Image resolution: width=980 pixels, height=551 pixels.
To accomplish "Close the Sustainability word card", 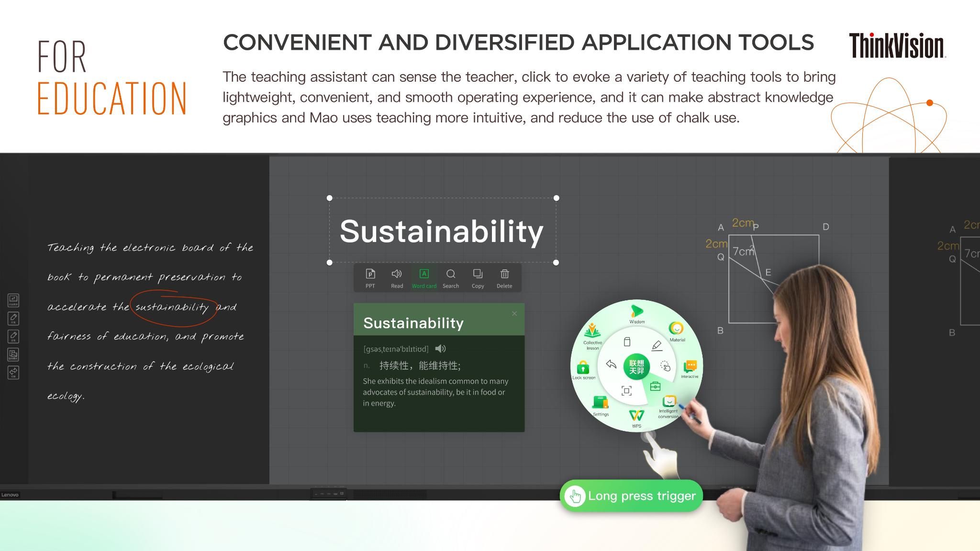I will coord(514,314).
